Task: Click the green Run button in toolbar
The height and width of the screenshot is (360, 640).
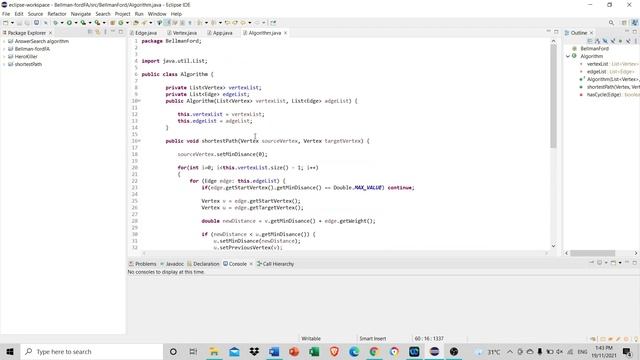Action: (69, 22)
